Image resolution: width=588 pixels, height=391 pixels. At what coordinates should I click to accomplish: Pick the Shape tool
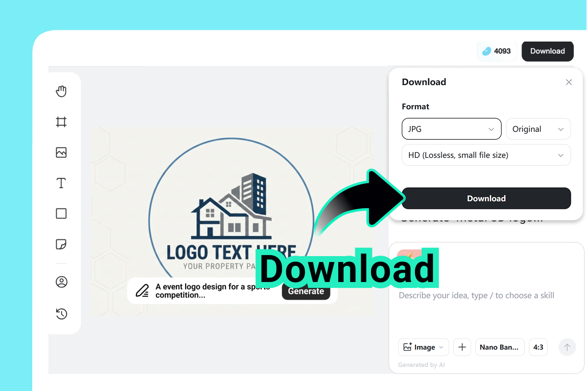tap(61, 214)
